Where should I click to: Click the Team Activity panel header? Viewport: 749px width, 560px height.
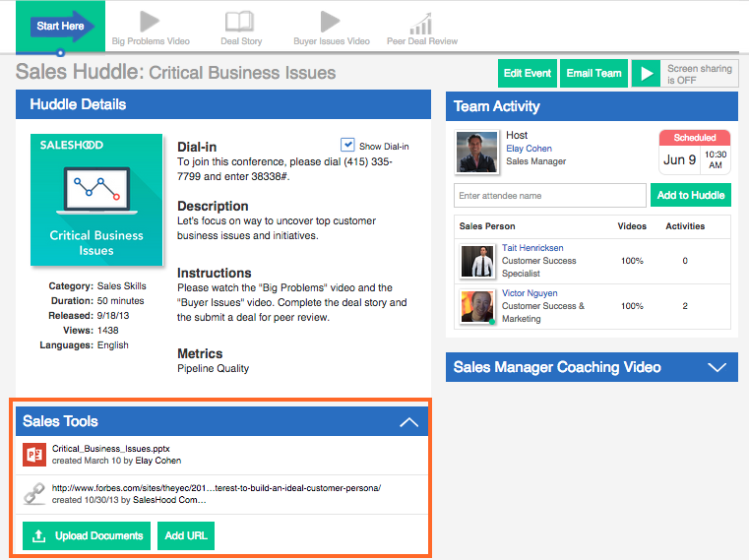[592, 106]
